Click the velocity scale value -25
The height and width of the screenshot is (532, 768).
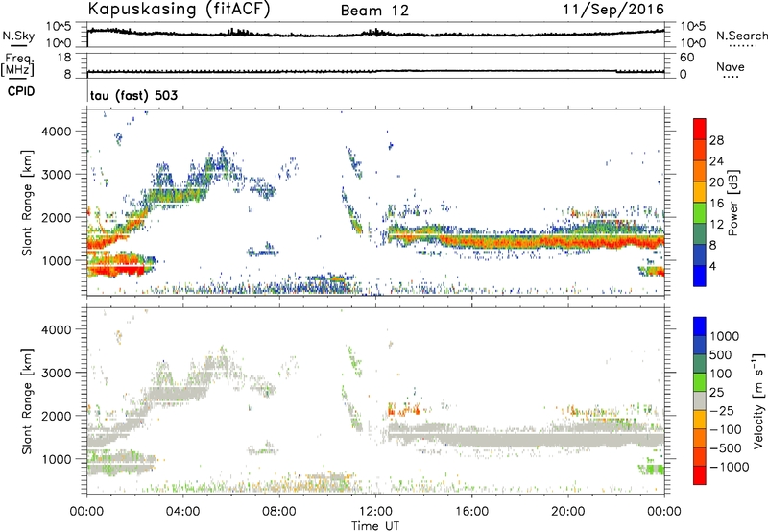point(721,410)
